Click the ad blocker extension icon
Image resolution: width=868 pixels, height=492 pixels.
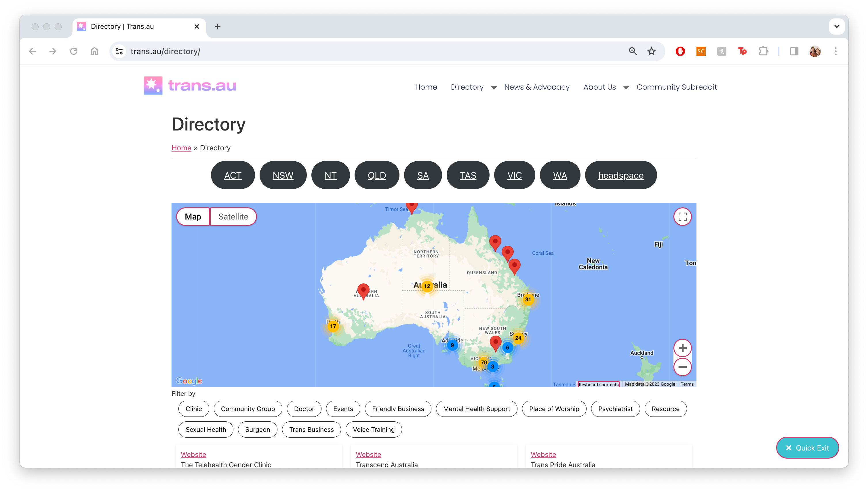pos(680,51)
